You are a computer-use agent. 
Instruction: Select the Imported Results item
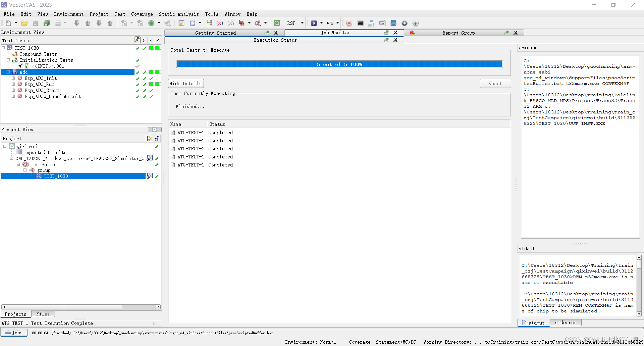(x=45, y=152)
